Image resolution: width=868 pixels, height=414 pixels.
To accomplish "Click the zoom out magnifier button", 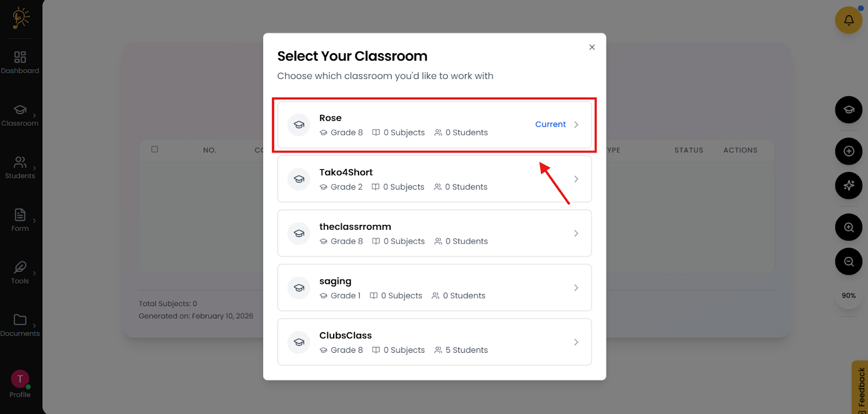I will tap(848, 262).
